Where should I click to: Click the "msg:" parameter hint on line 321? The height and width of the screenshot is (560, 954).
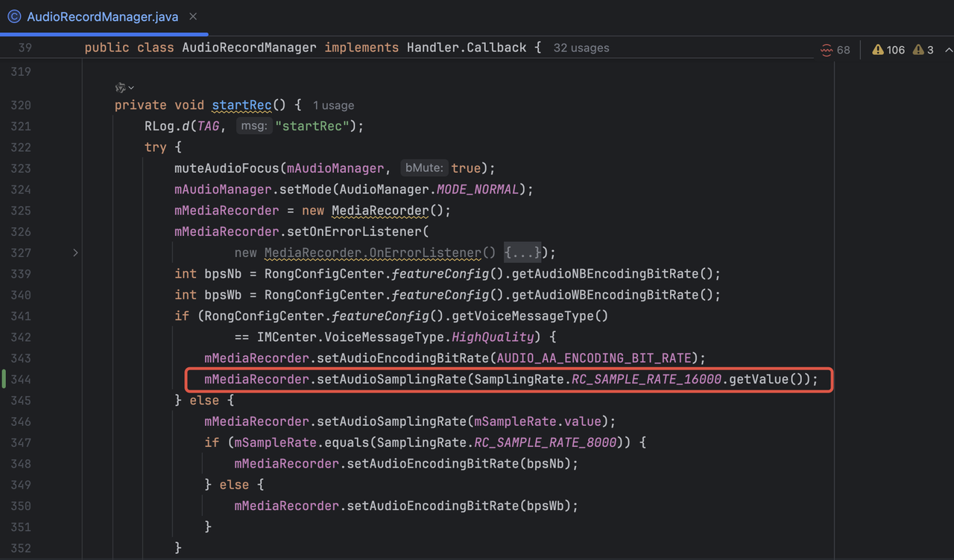[253, 127]
